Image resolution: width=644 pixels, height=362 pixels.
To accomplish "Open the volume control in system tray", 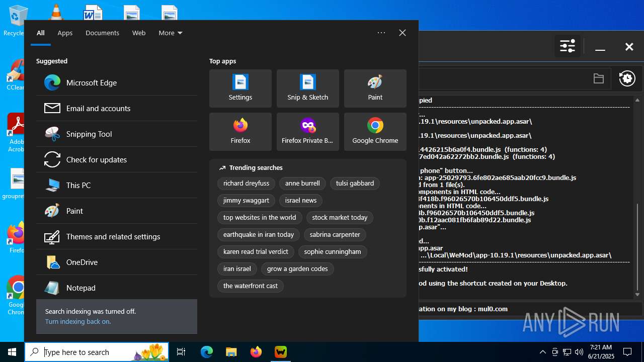I will [x=579, y=352].
